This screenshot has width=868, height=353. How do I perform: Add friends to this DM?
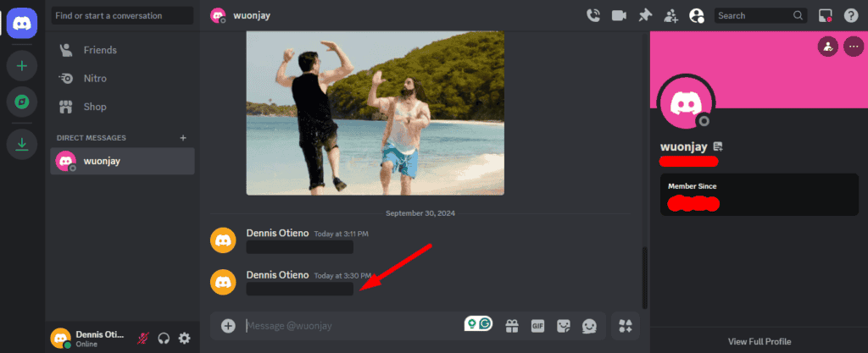pyautogui.click(x=671, y=15)
